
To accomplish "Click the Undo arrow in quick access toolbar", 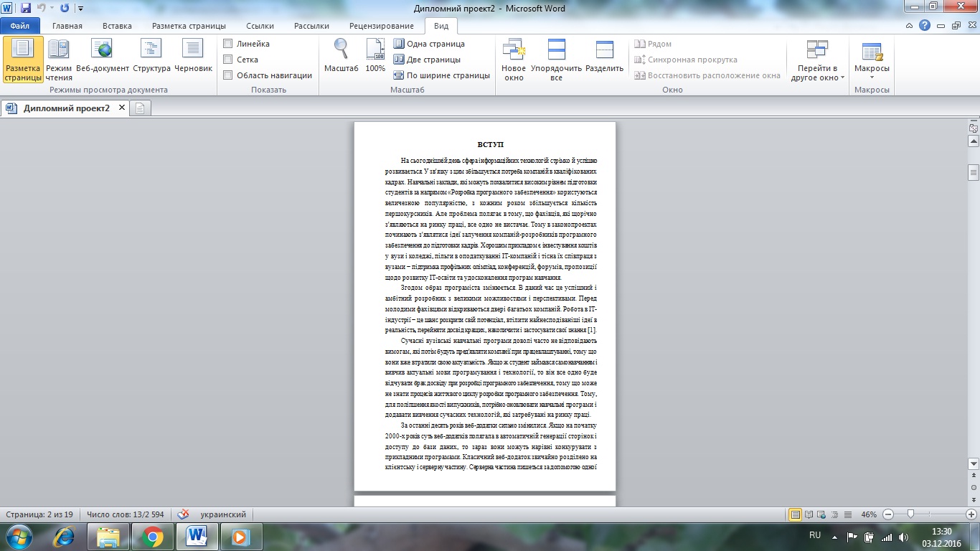I will [x=42, y=9].
